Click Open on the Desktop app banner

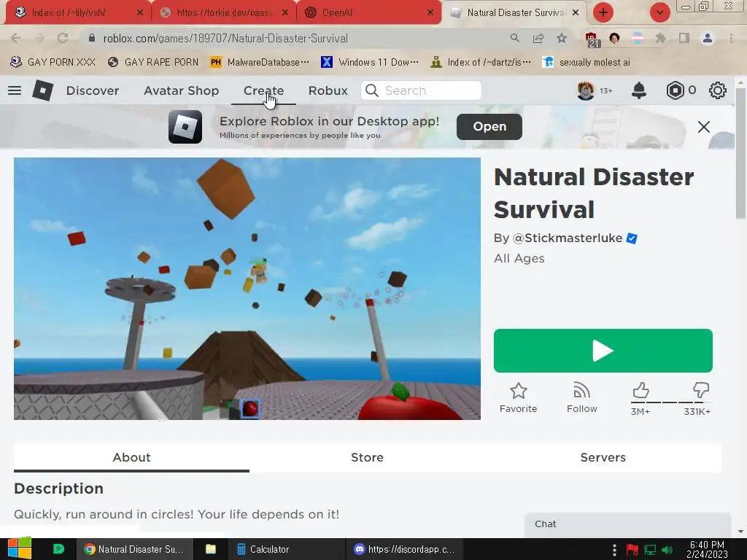[x=489, y=127]
